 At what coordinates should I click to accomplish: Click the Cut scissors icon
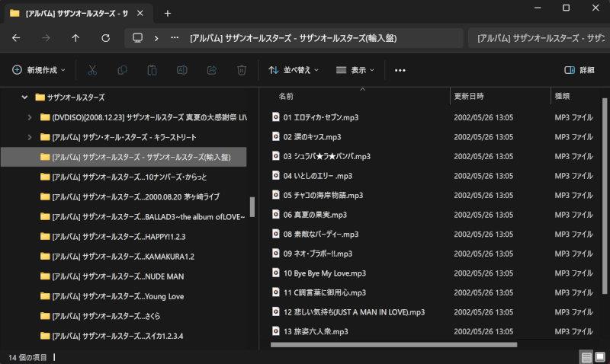point(92,70)
